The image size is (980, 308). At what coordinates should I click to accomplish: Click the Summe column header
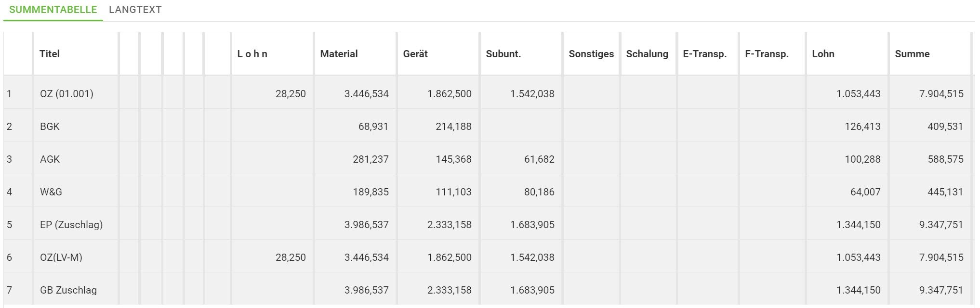point(912,54)
